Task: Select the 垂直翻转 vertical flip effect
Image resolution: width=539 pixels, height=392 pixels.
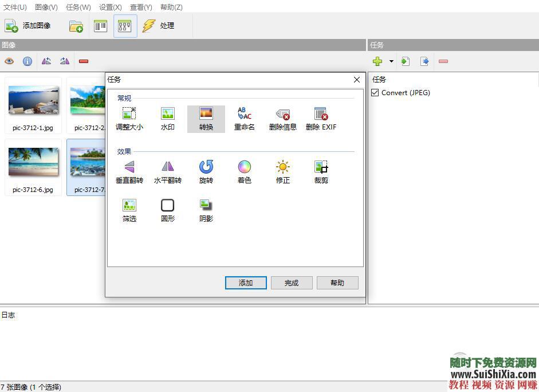Action: click(129, 167)
